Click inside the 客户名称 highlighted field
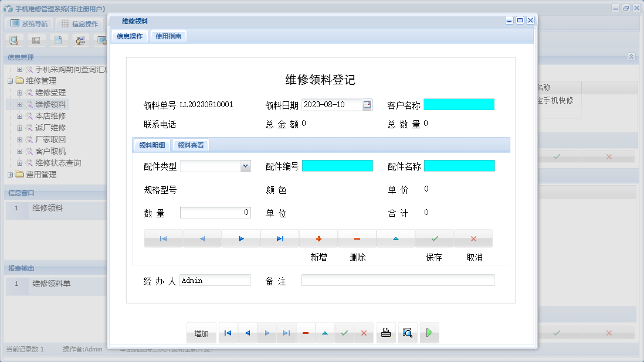 coord(459,104)
